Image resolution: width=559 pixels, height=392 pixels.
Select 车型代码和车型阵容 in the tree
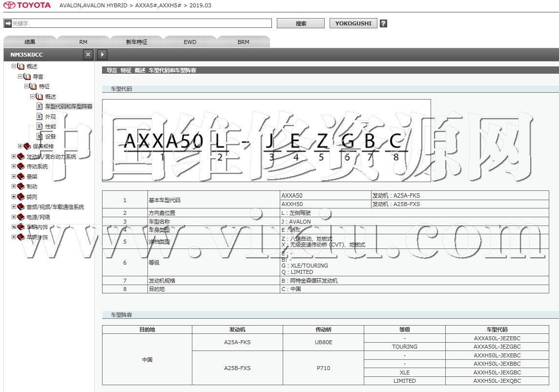pos(68,106)
